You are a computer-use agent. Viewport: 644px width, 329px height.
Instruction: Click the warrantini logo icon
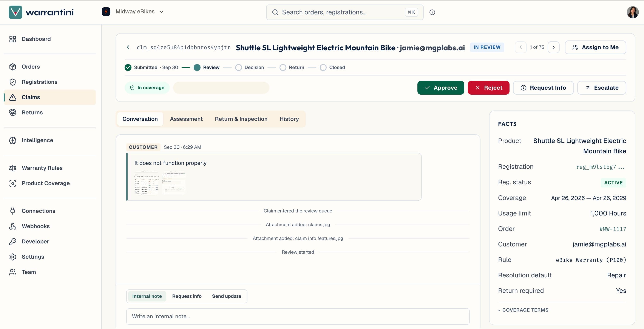(x=15, y=12)
